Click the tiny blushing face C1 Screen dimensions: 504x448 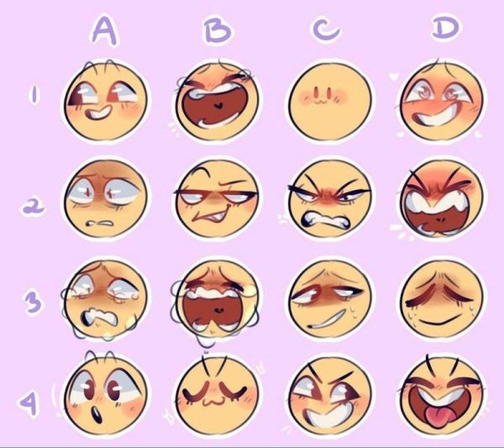pyautogui.click(x=330, y=101)
